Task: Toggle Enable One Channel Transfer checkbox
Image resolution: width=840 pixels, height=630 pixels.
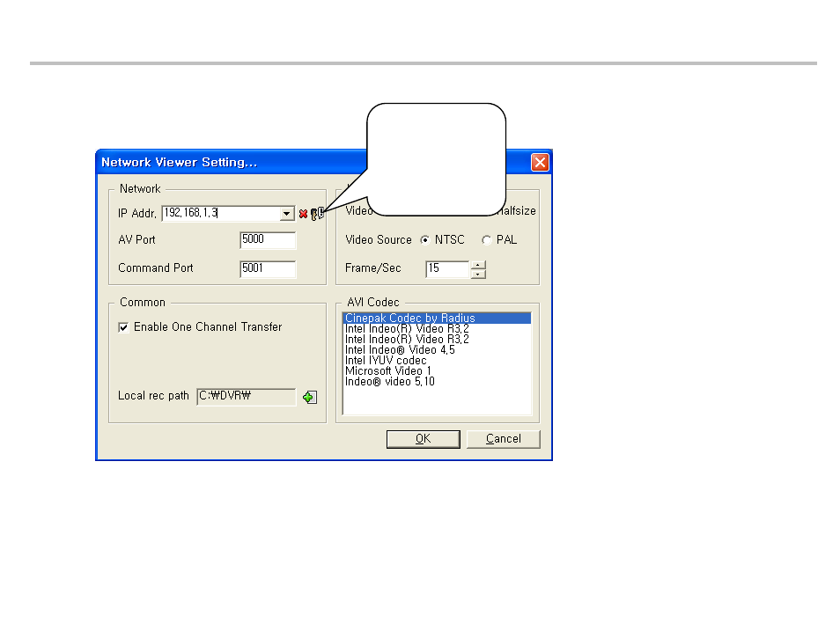Action: [x=124, y=327]
